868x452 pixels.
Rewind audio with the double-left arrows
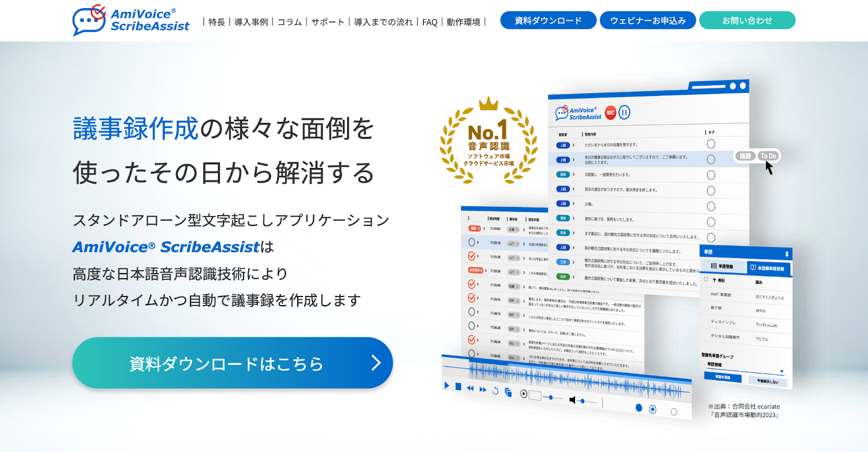click(x=470, y=388)
